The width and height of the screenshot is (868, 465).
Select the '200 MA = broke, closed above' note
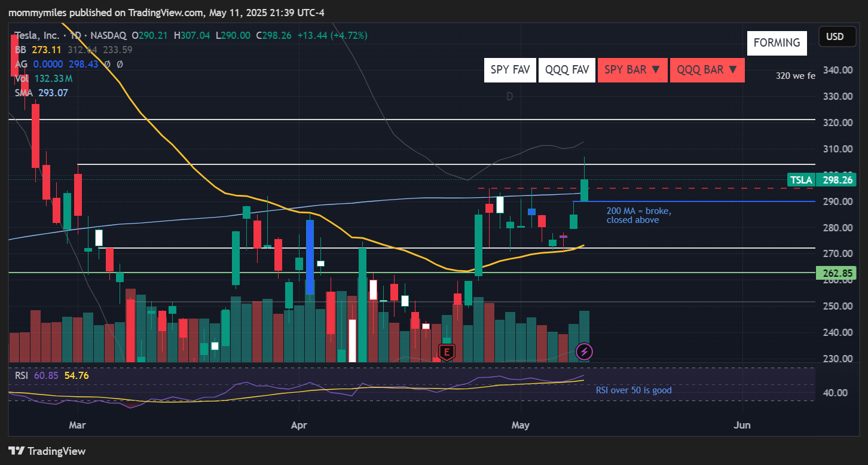click(x=639, y=215)
